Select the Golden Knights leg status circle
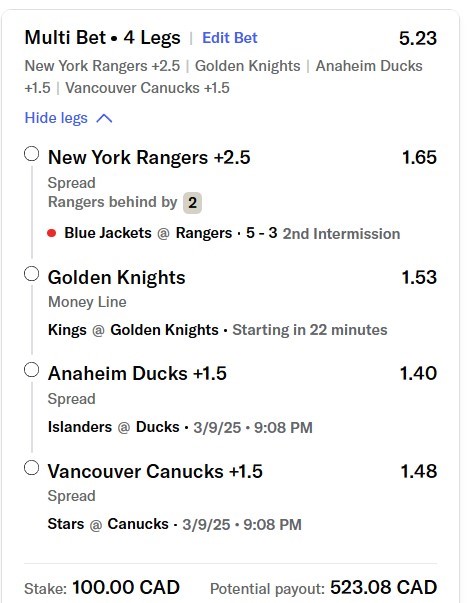 coord(32,274)
